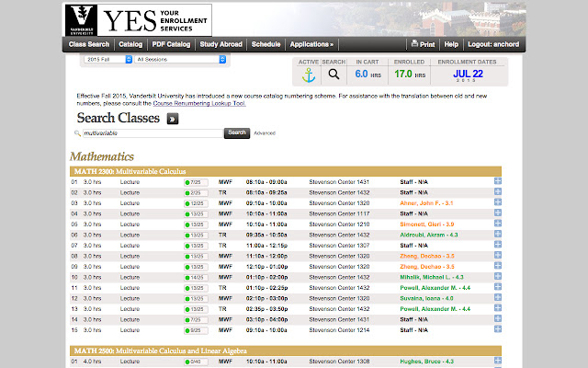This screenshot has width=588, height=368.
Task: Add section 11 Powell plus icon
Action: pyautogui.click(x=498, y=286)
